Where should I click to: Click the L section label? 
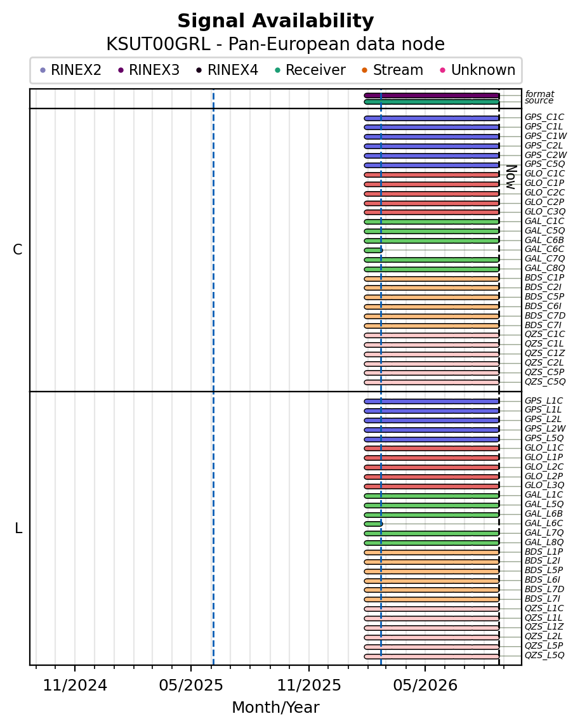tap(18, 528)
